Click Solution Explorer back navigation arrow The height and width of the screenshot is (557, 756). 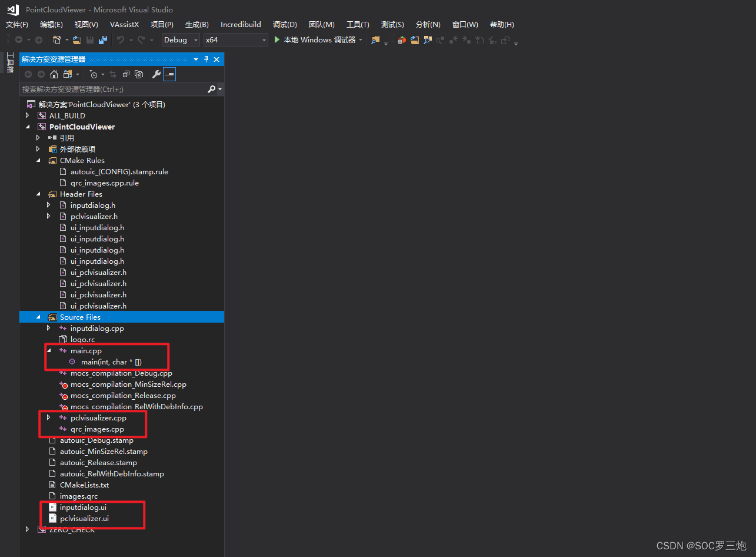tap(28, 74)
